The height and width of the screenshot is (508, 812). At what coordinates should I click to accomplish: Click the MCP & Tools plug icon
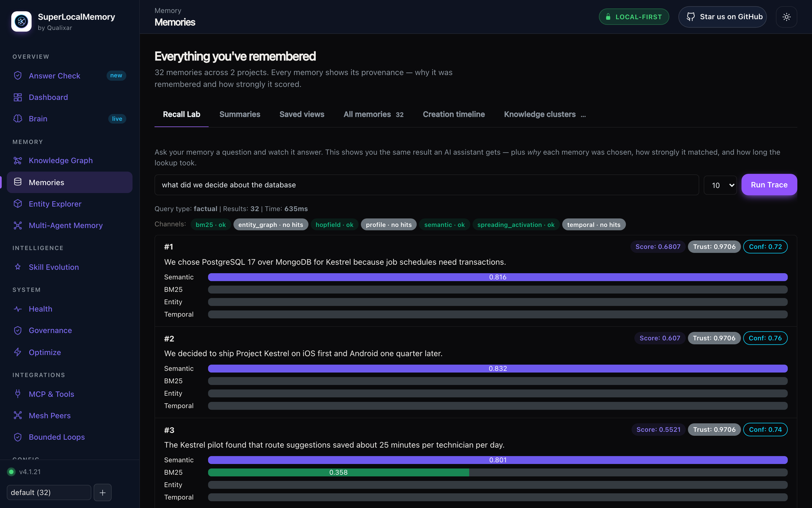18,394
